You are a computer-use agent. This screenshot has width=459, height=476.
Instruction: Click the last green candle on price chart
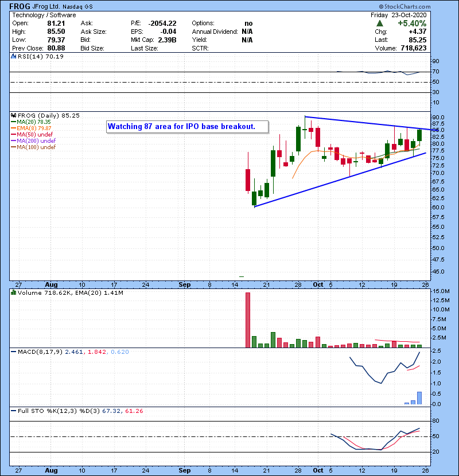pyautogui.click(x=419, y=135)
